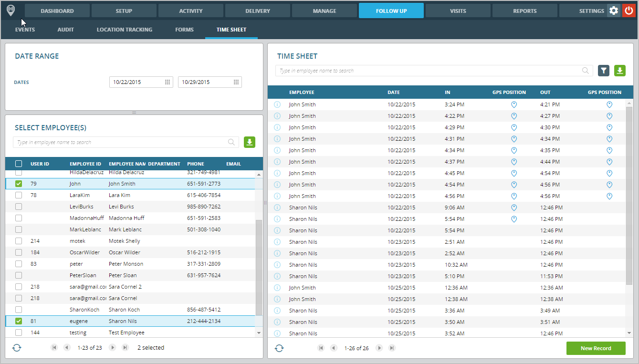
Task: Open info icon for John Smith 3:24 PM row
Action: (x=277, y=104)
